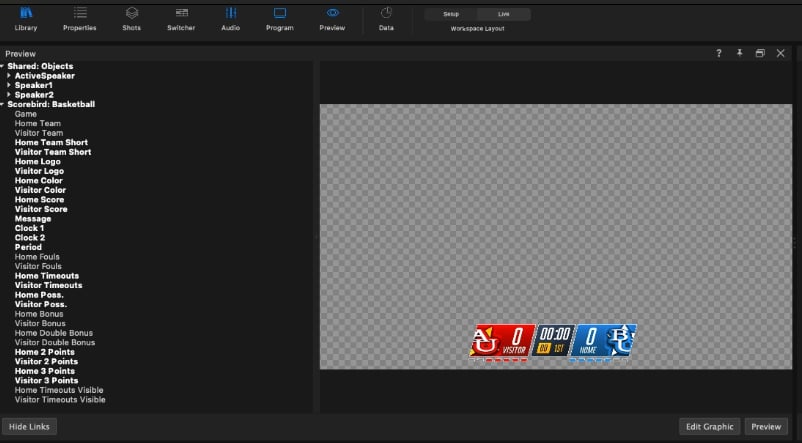
Task: Expand the Speaker1 node
Action: click(x=9, y=85)
